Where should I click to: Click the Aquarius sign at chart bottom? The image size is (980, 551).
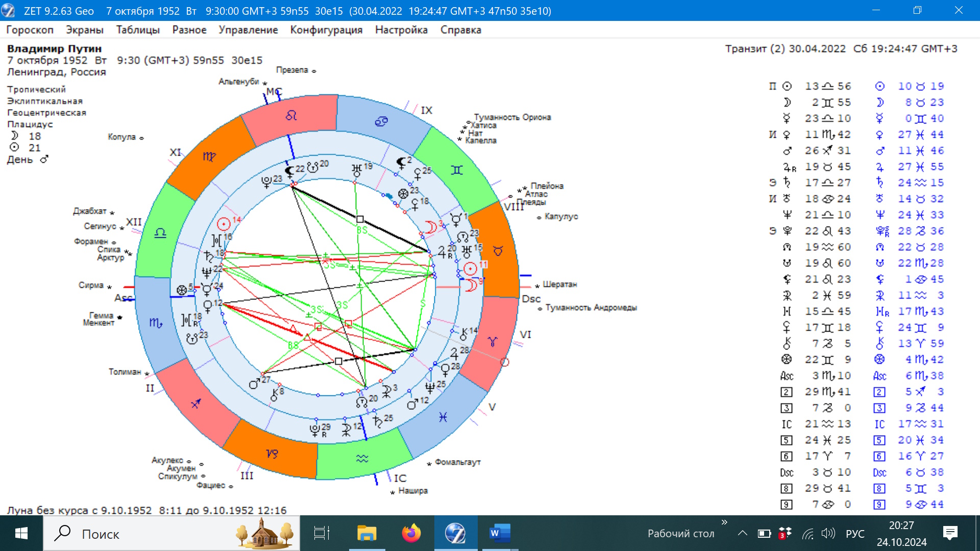(362, 459)
